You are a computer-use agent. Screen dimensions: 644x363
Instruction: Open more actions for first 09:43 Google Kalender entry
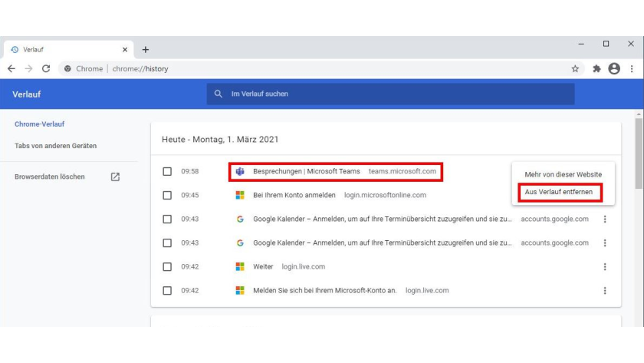click(605, 219)
